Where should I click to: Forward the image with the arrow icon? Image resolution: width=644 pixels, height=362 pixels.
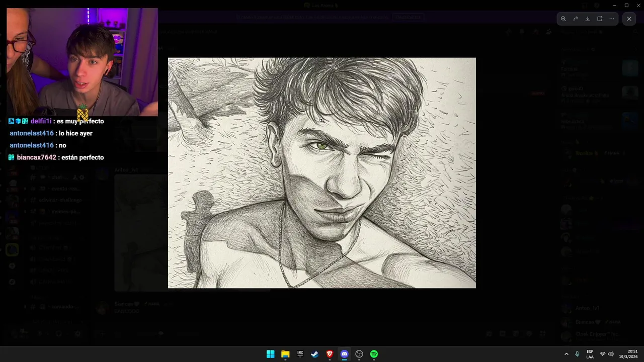tap(576, 19)
